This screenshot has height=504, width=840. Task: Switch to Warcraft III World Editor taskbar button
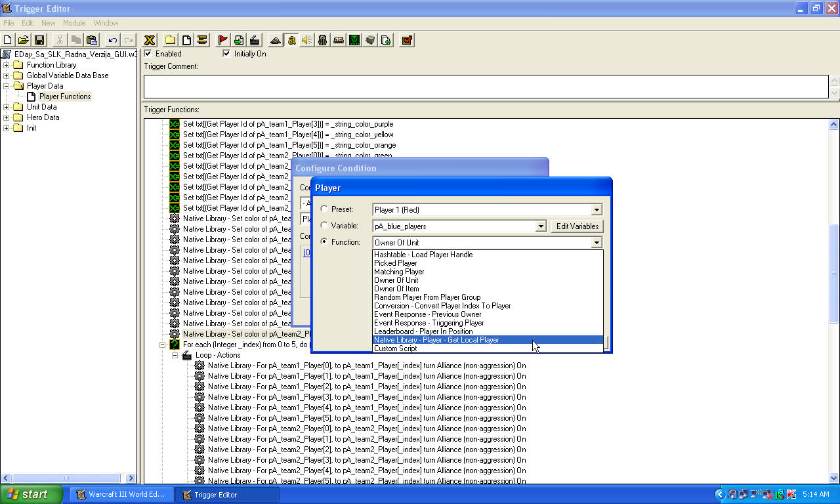click(122, 494)
